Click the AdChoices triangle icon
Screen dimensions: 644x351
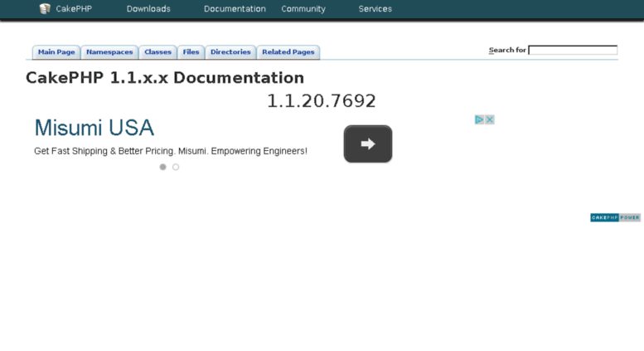(x=479, y=119)
